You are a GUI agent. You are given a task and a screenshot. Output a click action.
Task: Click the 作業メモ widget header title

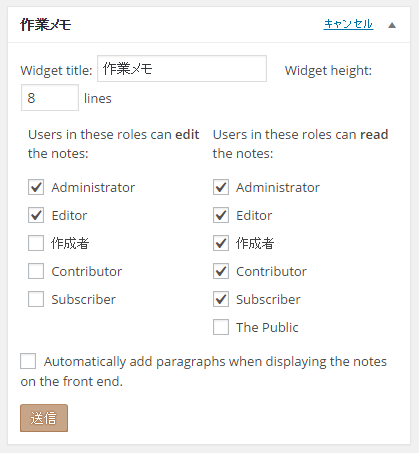coord(46,25)
